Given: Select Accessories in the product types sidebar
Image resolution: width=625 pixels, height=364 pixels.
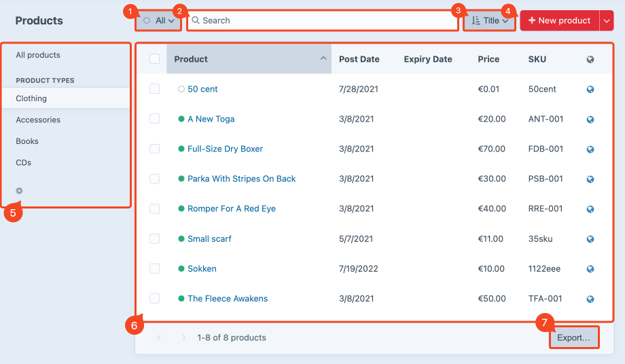Looking at the screenshot, I should click(38, 120).
